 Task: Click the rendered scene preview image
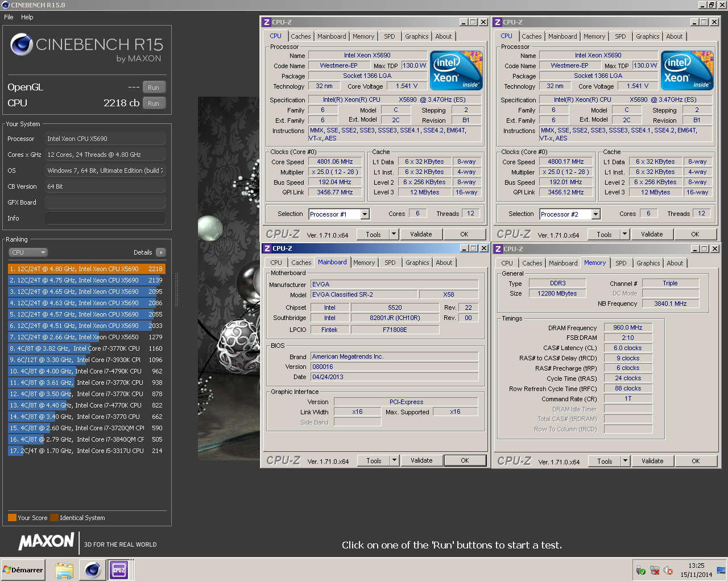229,278
